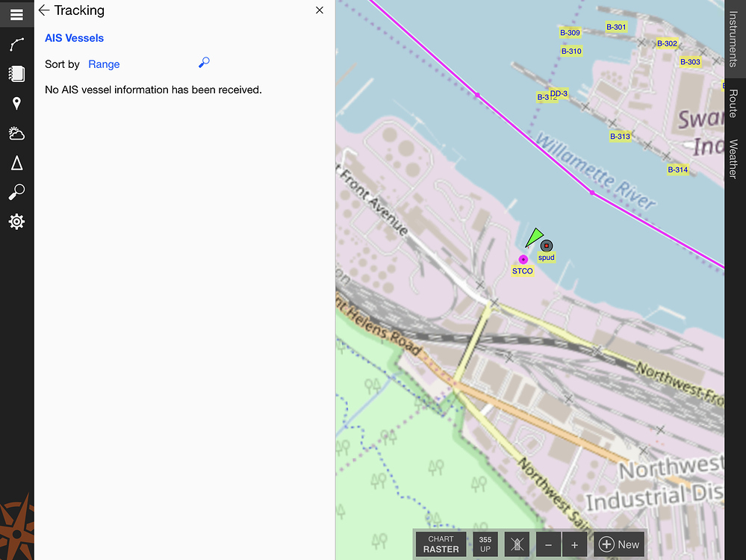
Task: Expand the Route panel
Action: tap(734, 105)
